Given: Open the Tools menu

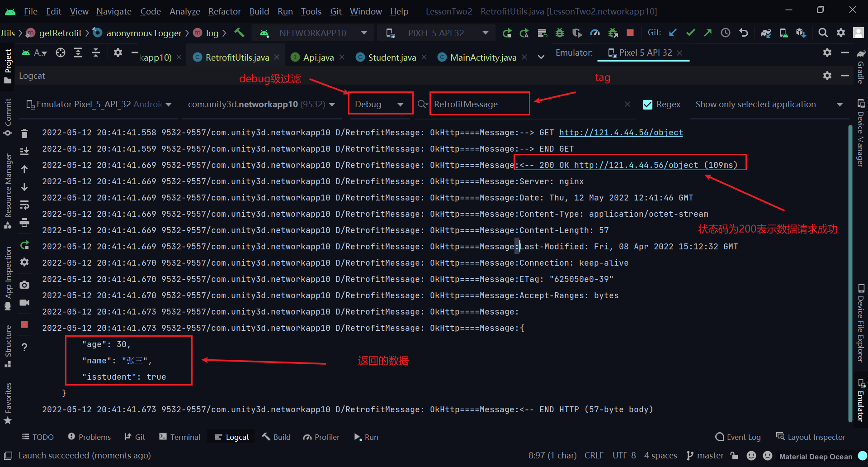Looking at the screenshot, I should [x=311, y=11].
